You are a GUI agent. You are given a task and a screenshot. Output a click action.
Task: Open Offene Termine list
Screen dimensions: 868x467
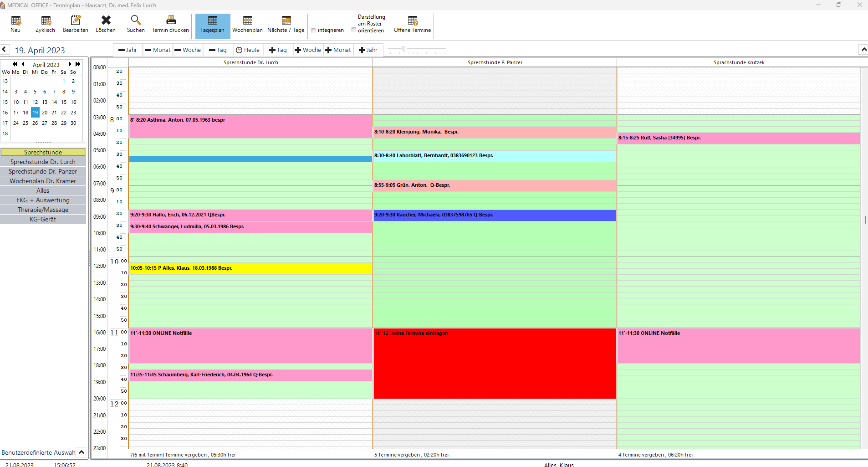pos(412,25)
